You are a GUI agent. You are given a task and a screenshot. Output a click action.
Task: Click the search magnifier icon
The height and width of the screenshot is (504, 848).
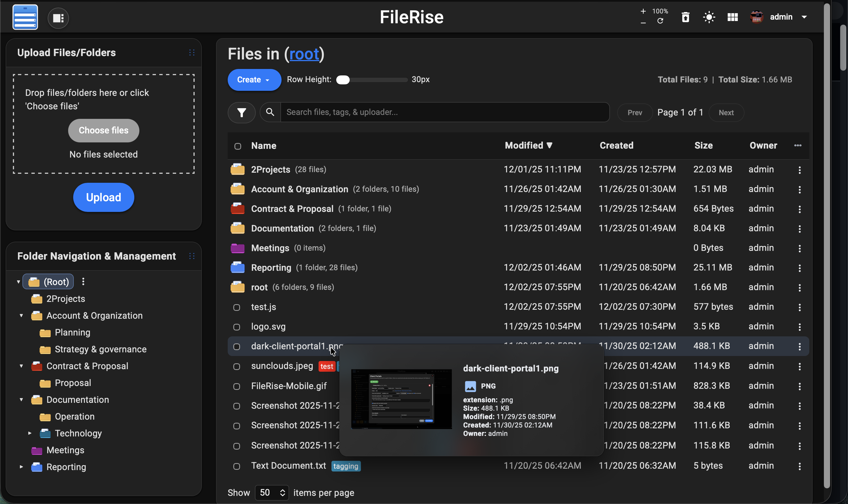[270, 112]
